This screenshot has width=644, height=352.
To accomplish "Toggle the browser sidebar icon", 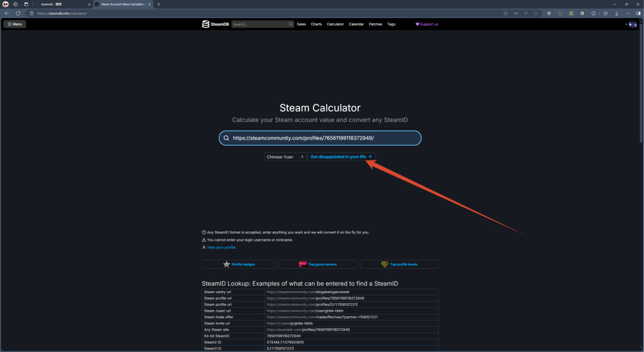I will click(638, 13).
